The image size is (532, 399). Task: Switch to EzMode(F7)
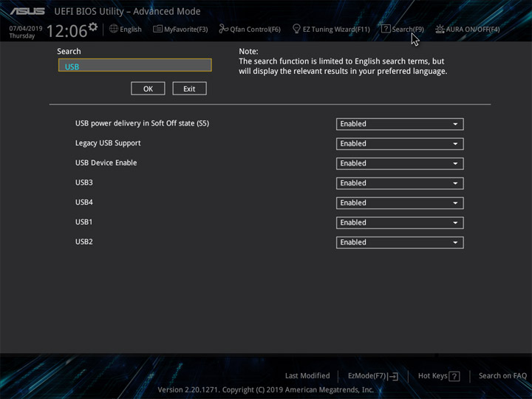[x=373, y=376]
